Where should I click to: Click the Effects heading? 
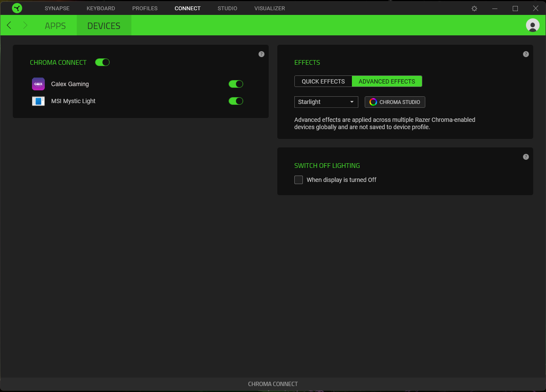[307, 62]
